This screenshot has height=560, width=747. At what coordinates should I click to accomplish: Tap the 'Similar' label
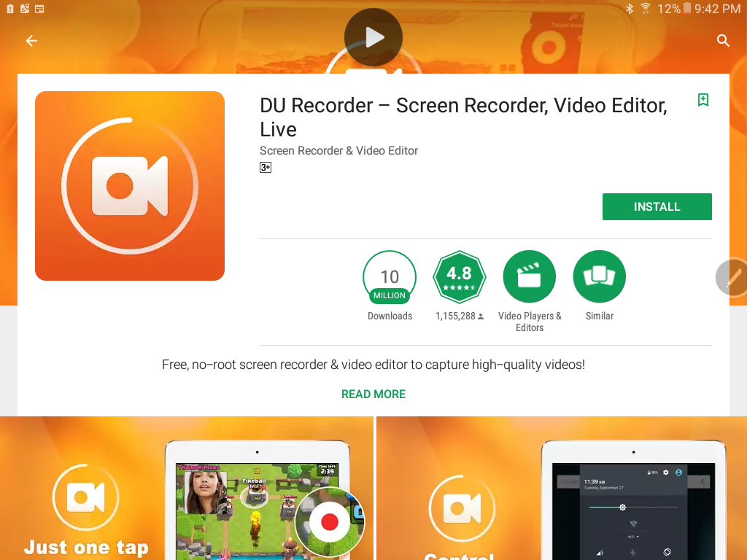click(x=600, y=316)
